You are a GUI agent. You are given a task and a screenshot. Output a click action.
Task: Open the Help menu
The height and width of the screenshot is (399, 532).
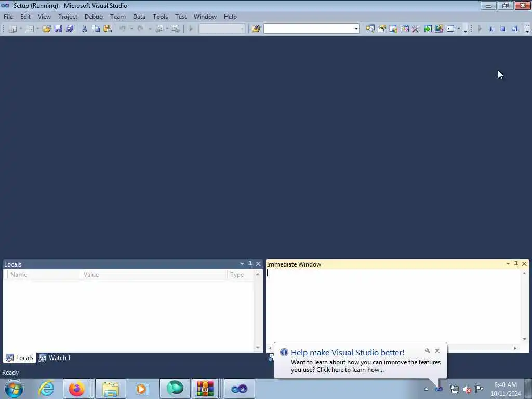coord(230,17)
